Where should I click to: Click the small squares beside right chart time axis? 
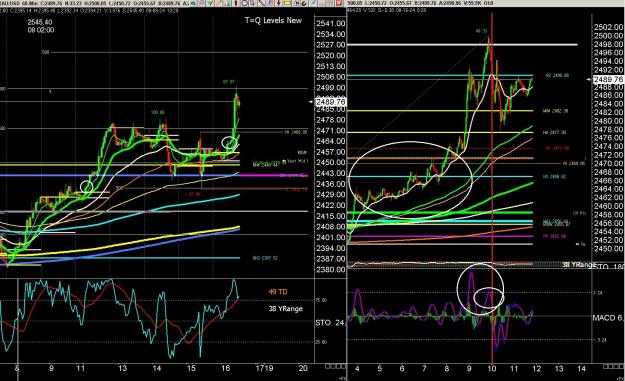pyautogui.click(x=614, y=366)
